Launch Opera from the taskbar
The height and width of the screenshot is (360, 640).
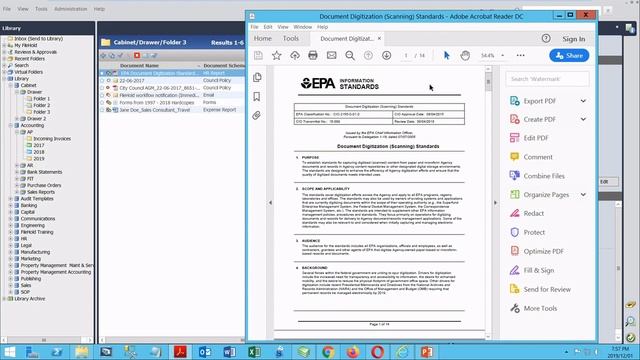[378, 352]
